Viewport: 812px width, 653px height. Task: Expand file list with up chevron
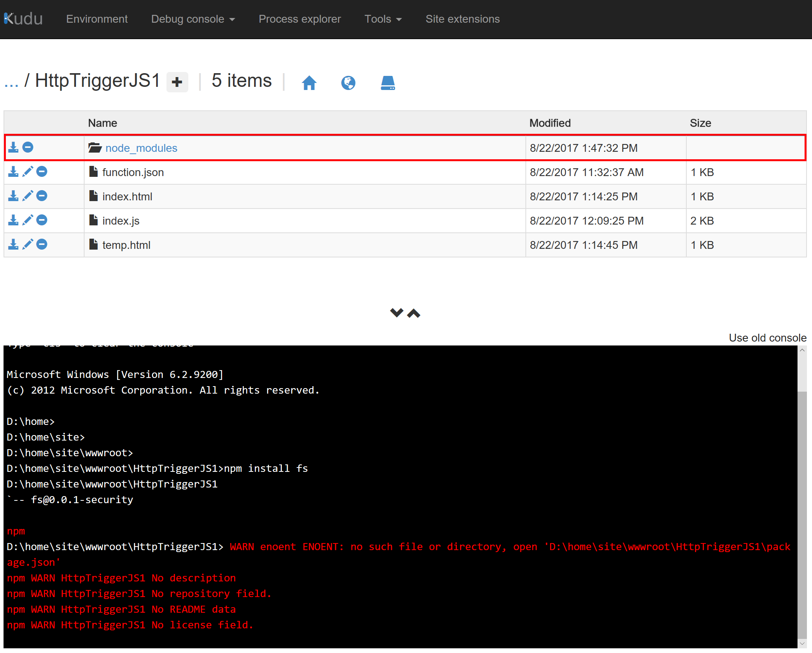tap(413, 313)
